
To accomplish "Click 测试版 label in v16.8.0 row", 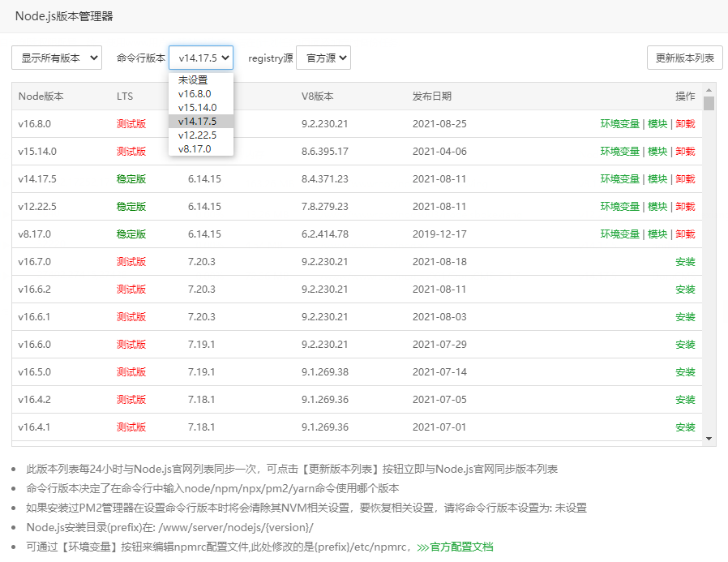I will [x=131, y=124].
